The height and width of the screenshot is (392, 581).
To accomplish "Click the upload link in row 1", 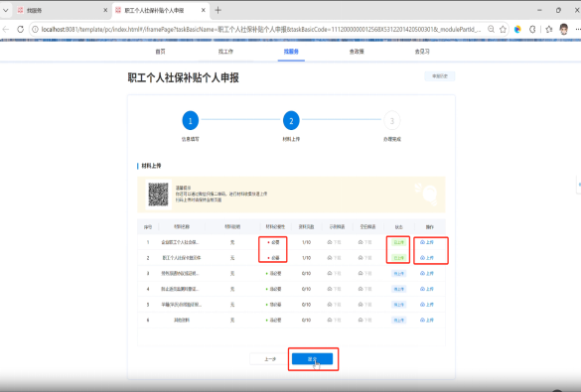I will coord(427,242).
